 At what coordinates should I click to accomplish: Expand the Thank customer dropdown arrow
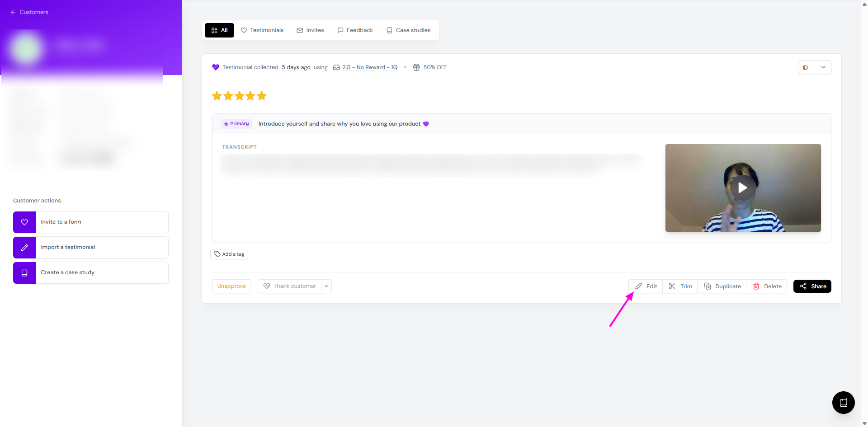coord(326,286)
